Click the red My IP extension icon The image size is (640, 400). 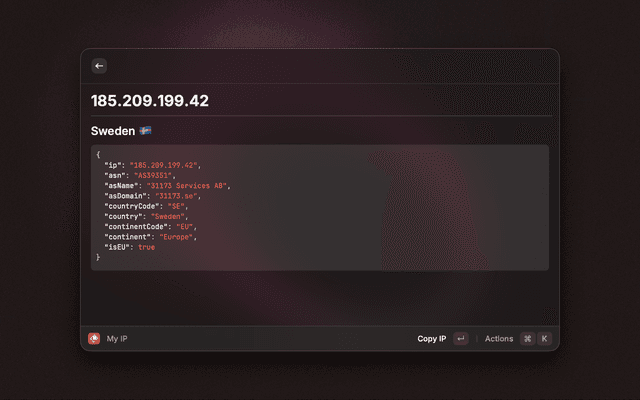pyautogui.click(x=94, y=339)
